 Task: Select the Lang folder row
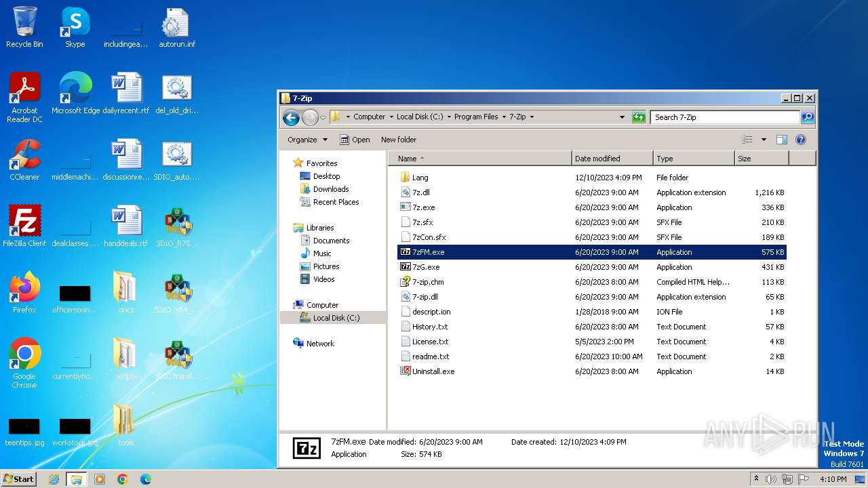pos(592,178)
